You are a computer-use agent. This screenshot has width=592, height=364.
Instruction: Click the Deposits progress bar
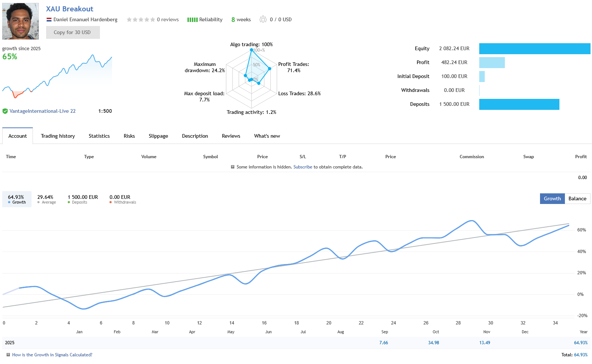(x=520, y=104)
